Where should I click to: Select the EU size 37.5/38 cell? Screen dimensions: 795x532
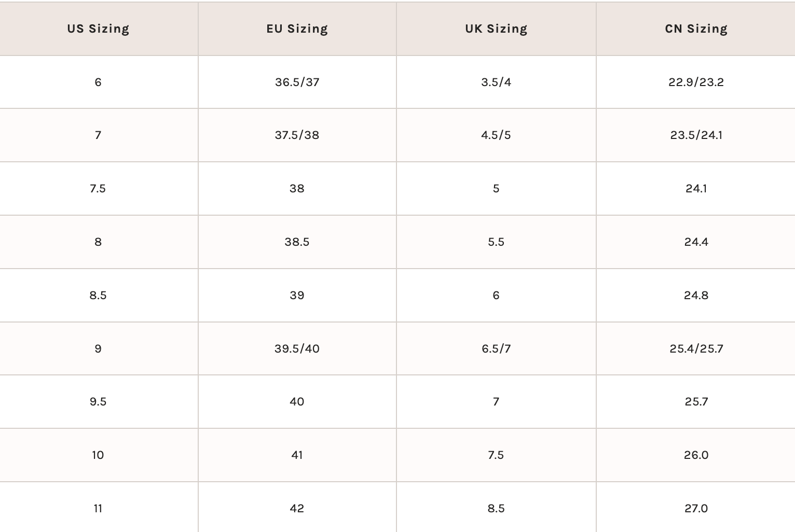pyautogui.click(x=297, y=135)
